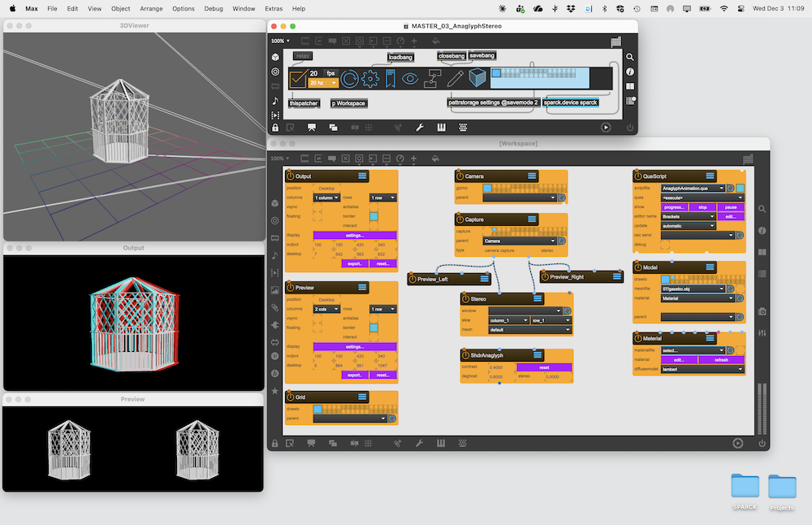Click the bookmark icon in master toolbar
812x525 pixels.
(x=391, y=79)
